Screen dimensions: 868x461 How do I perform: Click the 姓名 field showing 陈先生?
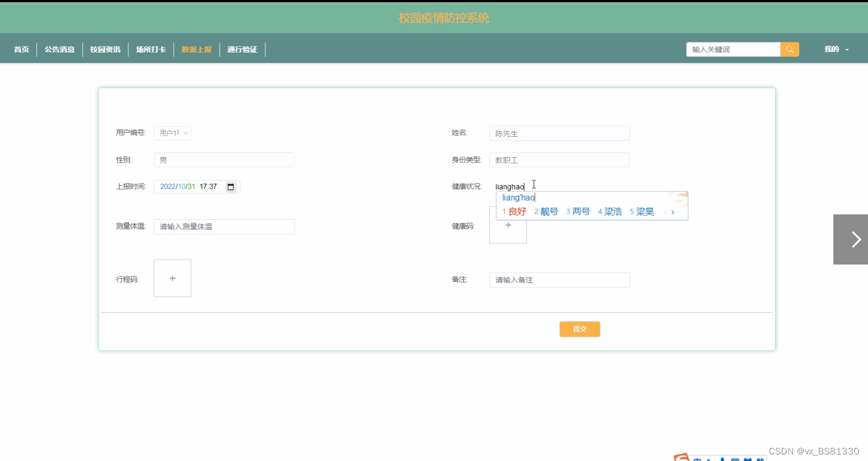tap(560, 134)
